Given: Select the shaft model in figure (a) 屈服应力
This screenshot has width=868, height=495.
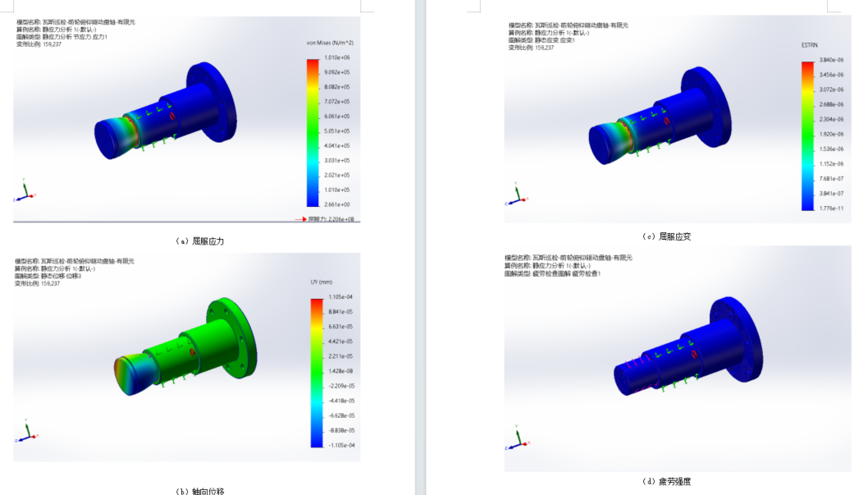Looking at the screenshot, I should point(166,111).
